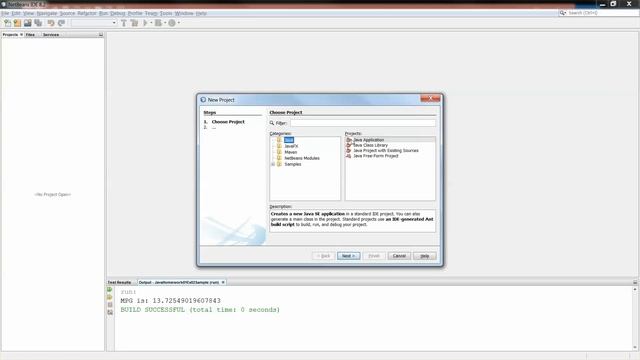Select Java Application project type

369,140
